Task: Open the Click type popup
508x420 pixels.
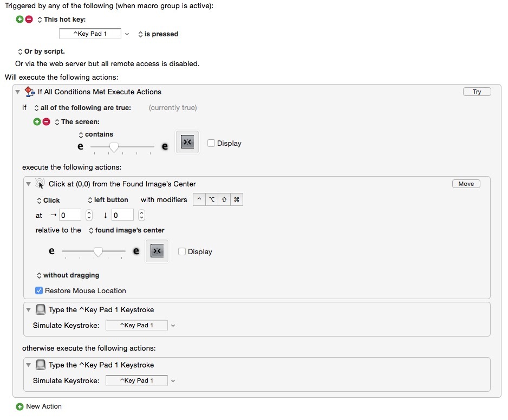Action: click(x=48, y=201)
